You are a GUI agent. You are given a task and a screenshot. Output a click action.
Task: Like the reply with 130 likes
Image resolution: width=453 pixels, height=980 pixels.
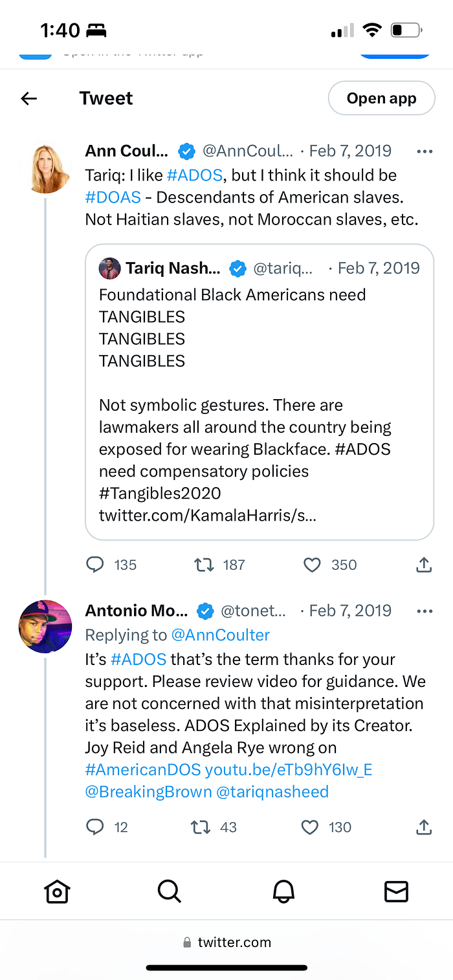click(x=310, y=827)
